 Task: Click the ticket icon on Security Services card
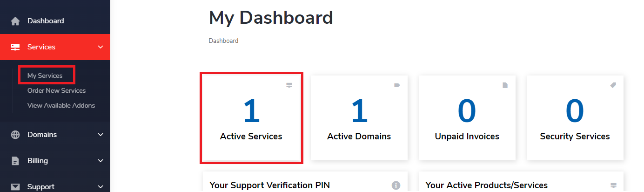point(613,85)
